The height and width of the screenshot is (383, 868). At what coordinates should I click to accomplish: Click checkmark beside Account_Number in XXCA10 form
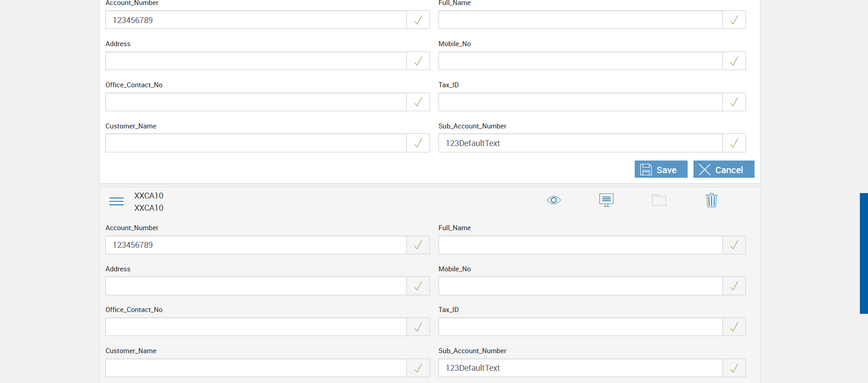[418, 245]
